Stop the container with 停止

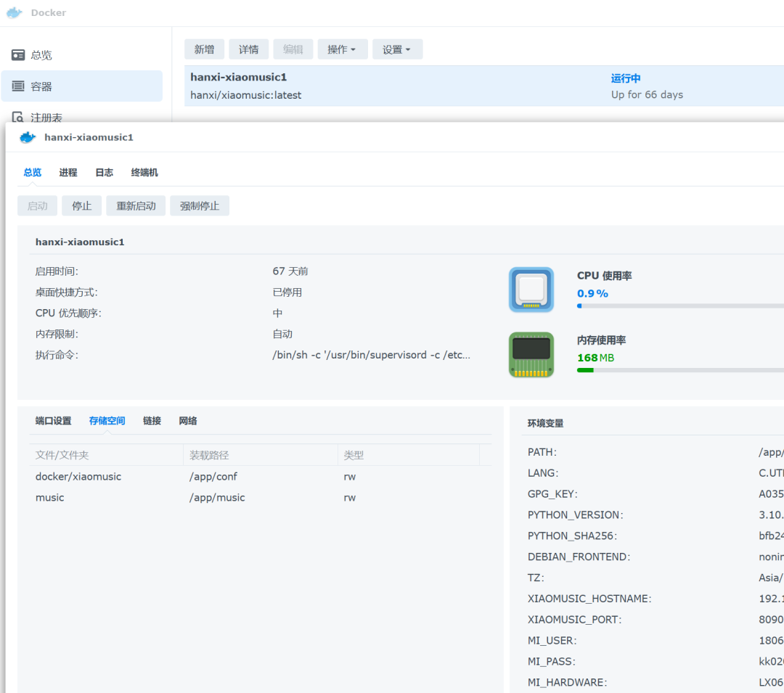(x=81, y=206)
